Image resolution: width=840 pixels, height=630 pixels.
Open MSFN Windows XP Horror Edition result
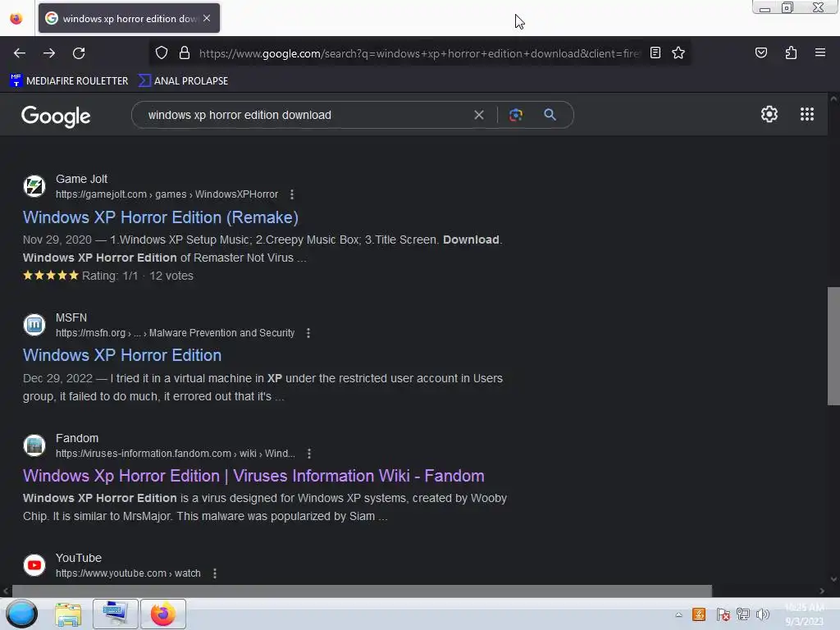(x=122, y=355)
